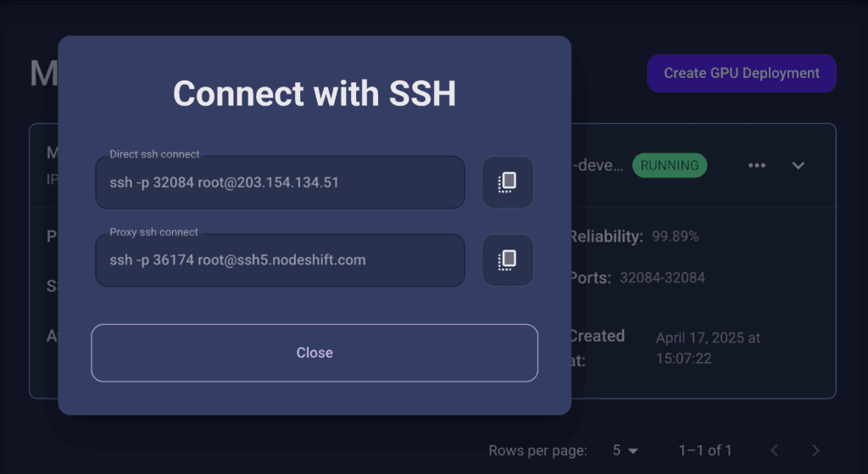Go to previous page arrow

click(775, 450)
